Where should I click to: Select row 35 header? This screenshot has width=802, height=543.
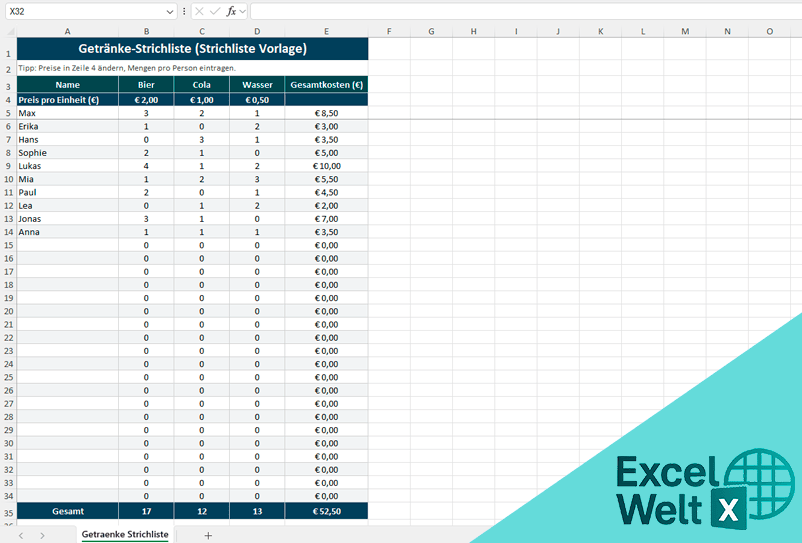tap(8, 511)
